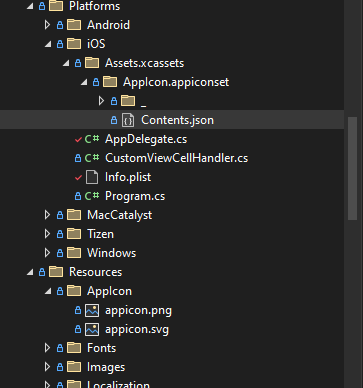Expand the MacCatalyst folder arrow
This screenshot has height=388, width=363.
47,215
